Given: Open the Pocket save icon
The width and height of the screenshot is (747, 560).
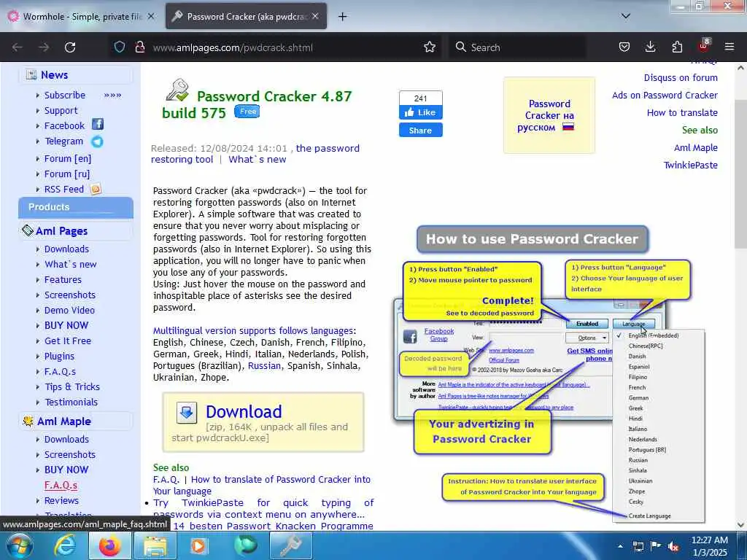Looking at the screenshot, I should (624, 47).
